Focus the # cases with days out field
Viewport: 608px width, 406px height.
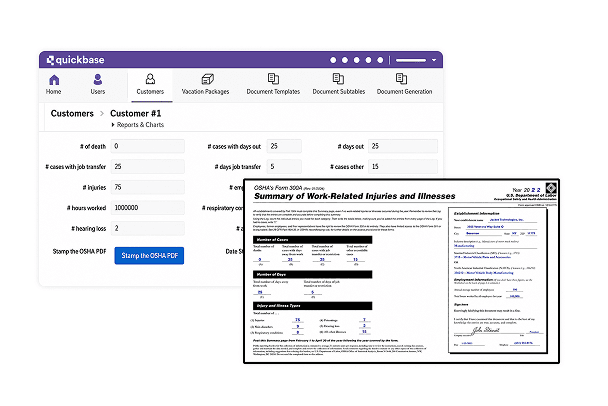click(284, 146)
